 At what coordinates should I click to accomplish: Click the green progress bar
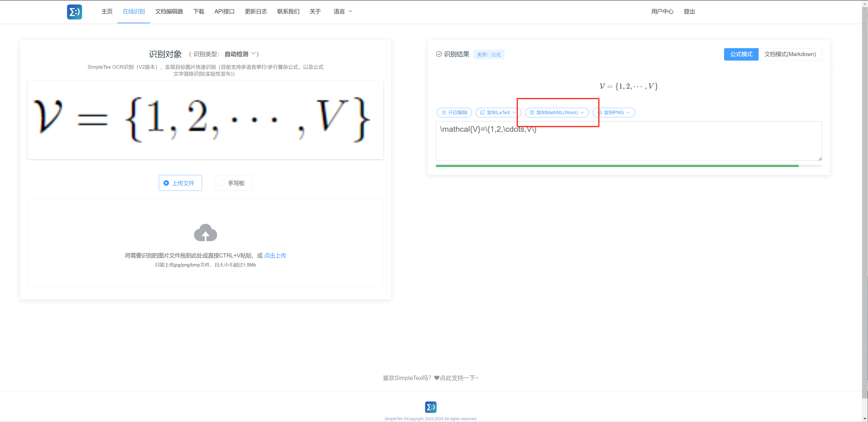coord(617,166)
